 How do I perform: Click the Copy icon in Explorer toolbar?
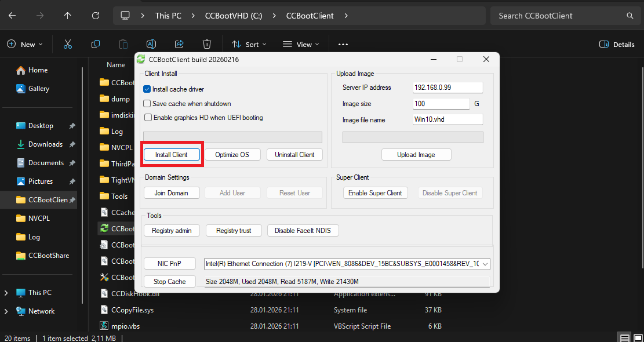96,44
